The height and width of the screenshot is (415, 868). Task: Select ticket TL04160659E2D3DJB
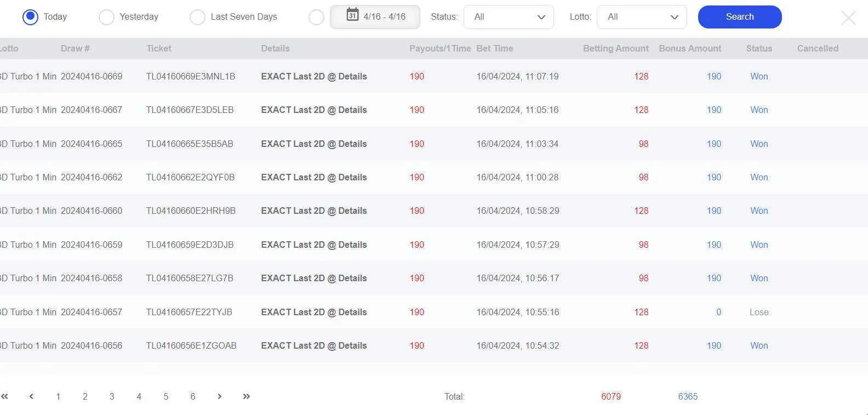click(x=190, y=245)
